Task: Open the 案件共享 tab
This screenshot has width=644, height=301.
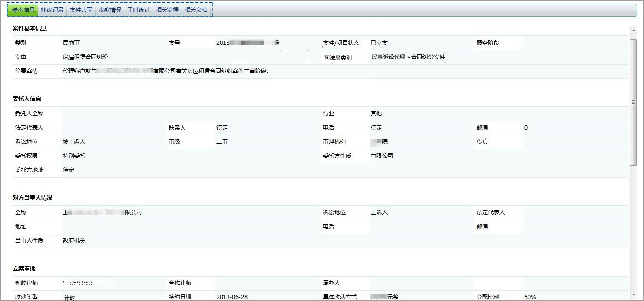Action: click(x=81, y=10)
